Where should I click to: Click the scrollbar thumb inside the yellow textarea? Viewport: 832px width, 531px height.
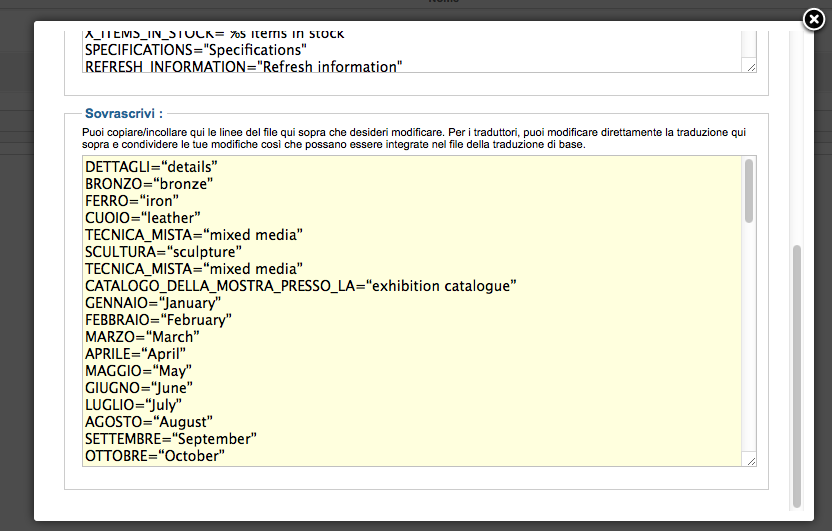click(749, 190)
